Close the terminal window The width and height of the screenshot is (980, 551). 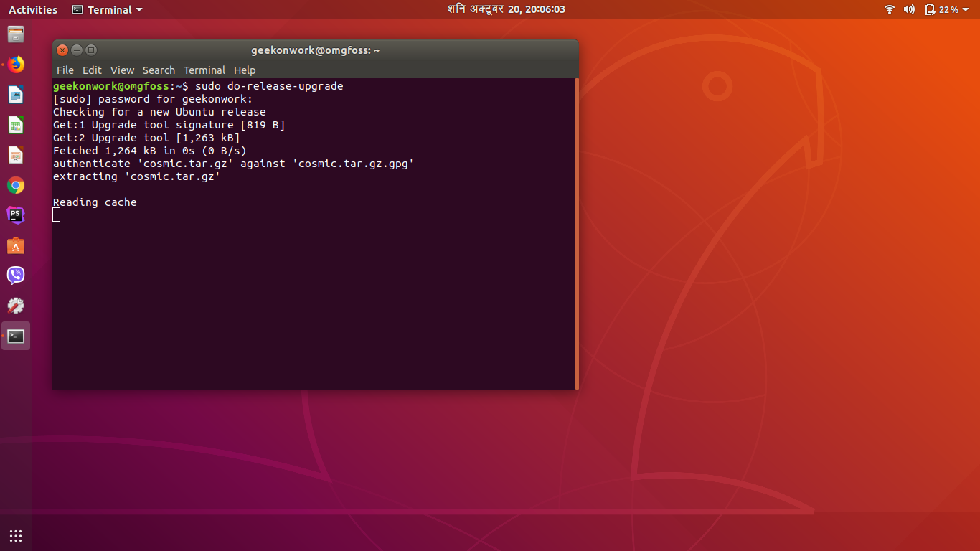tap(62, 50)
